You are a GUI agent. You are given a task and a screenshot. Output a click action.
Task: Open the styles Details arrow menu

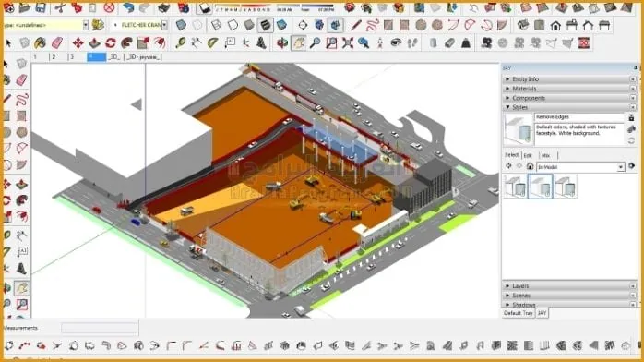tap(632, 166)
